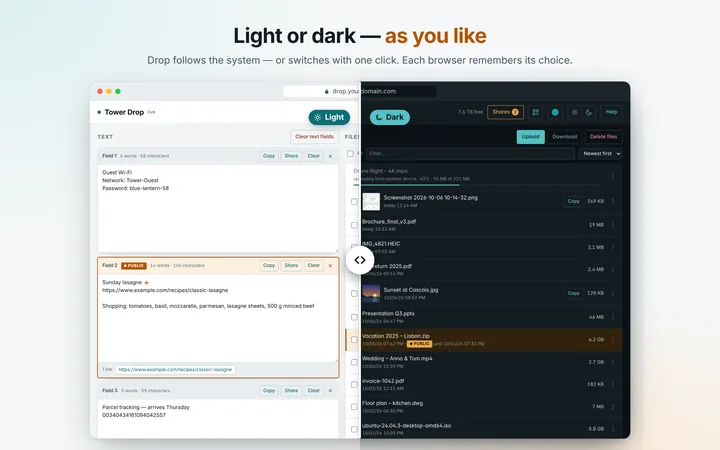This screenshot has width=720, height=450.
Task: Open kebab menu for Floor plan kitchen.dwg
Action: point(613,406)
